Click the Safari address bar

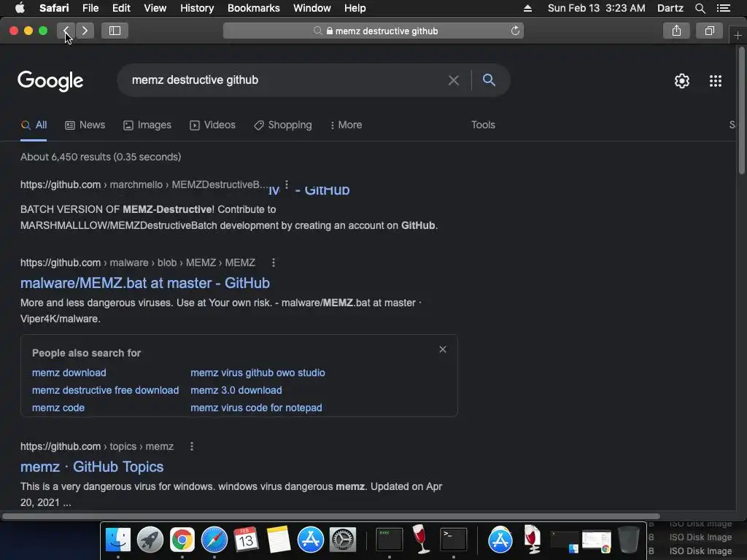373,31
